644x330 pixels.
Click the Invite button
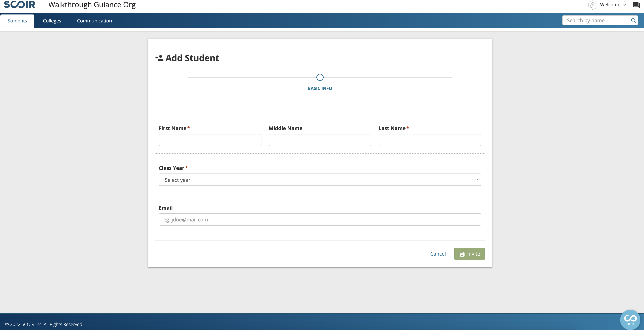469,254
